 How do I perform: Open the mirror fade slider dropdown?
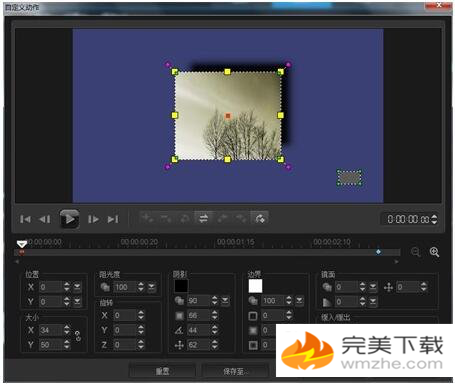[x=373, y=302]
